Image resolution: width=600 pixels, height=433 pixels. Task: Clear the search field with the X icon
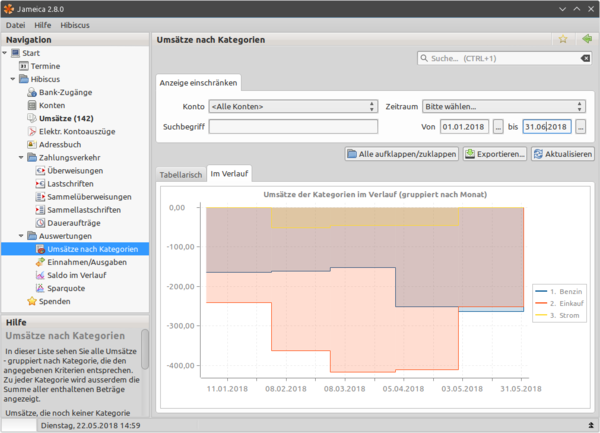585,60
